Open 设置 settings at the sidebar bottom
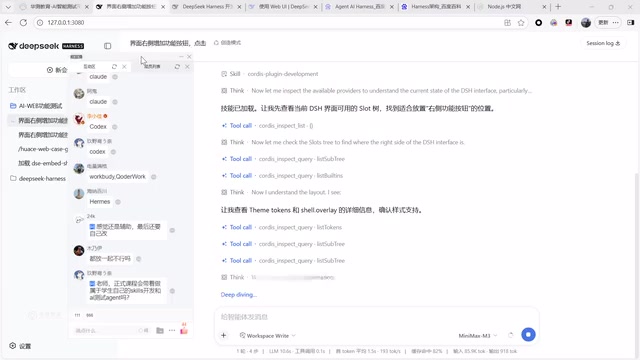 pos(20,346)
